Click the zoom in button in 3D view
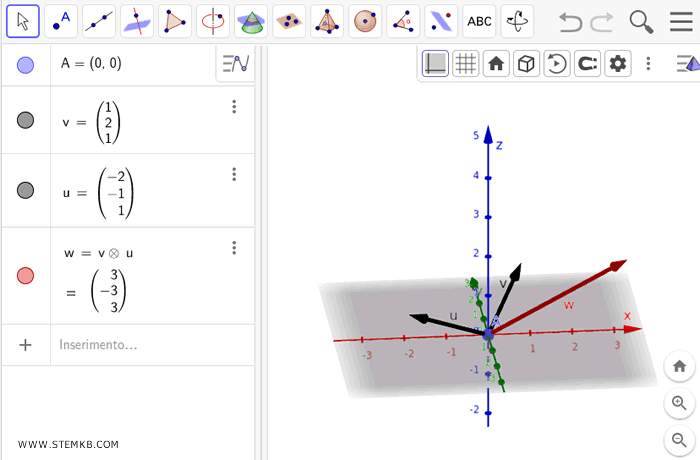This screenshot has width=700, height=460. (x=679, y=403)
